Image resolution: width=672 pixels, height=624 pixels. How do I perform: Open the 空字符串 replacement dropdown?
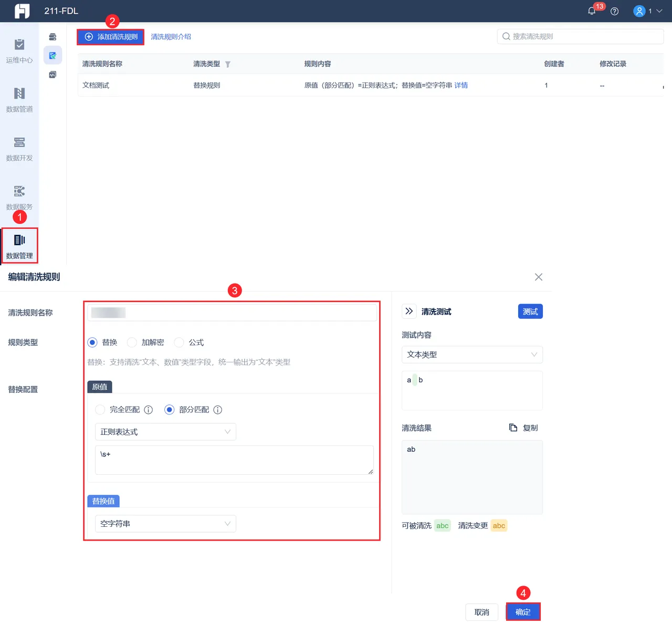tap(165, 524)
